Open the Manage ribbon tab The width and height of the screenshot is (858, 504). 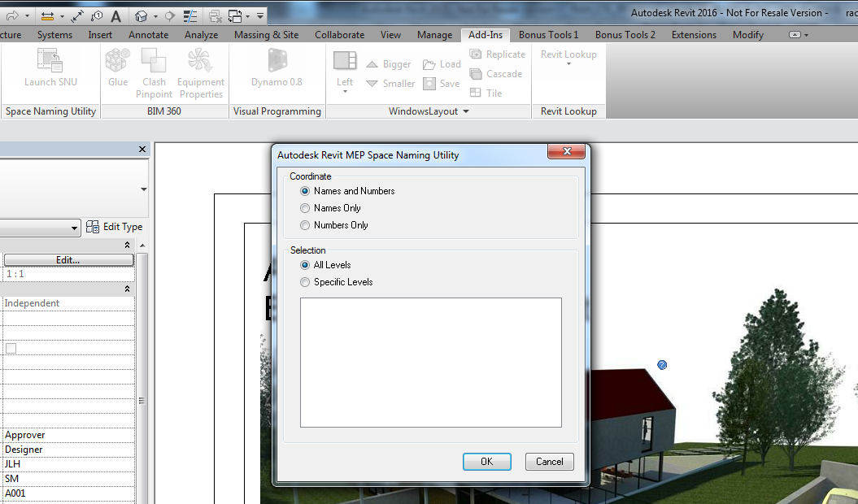[x=434, y=34]
